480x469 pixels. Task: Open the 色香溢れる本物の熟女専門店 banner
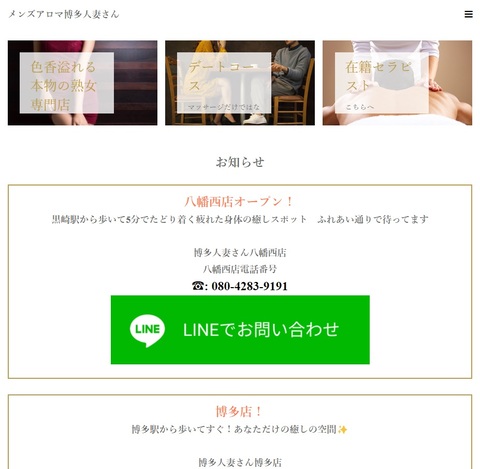[x=83, y=83]
